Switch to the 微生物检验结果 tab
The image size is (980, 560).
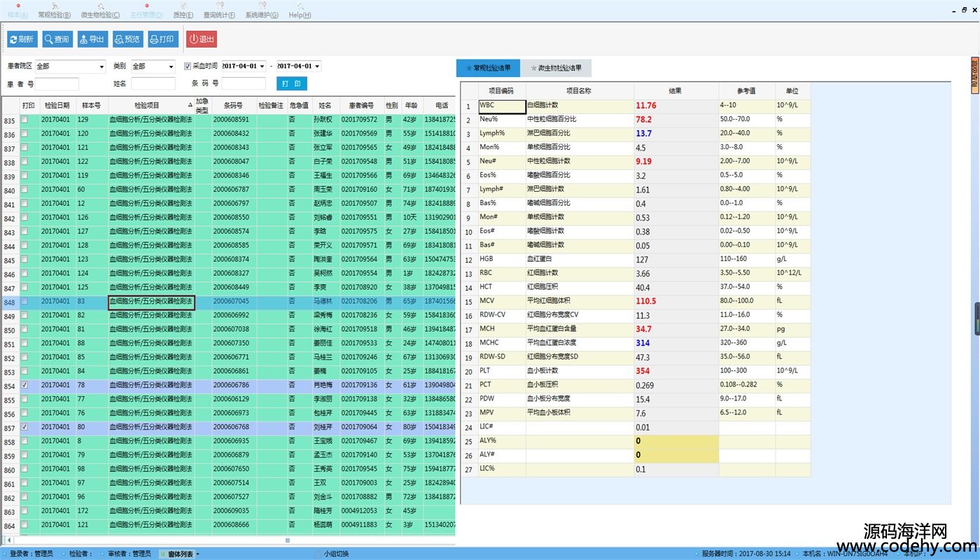556,68
